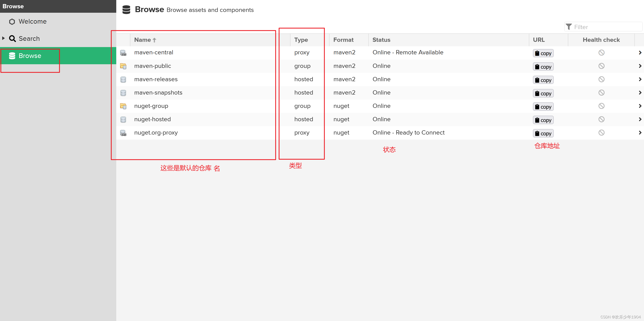
Task: Click the maven-central proxy repository icon
Action: click(123, 53)
